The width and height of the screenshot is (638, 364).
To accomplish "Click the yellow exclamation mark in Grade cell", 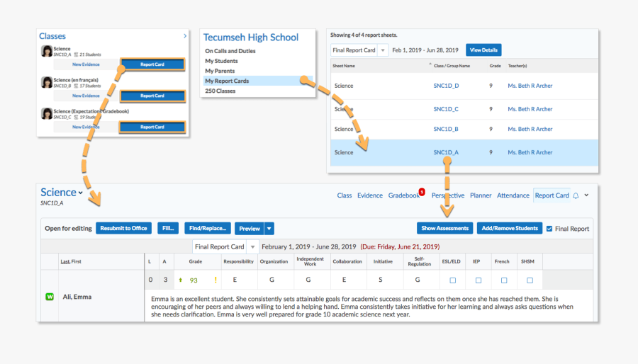I will [x=216, y=280].
